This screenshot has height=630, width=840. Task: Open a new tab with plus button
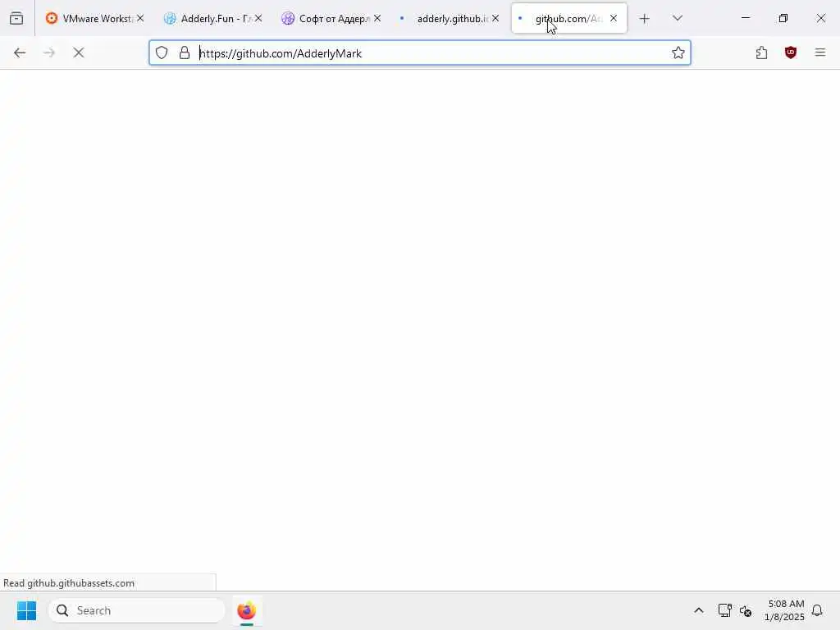pyautogui.click(x=645, y=19)
